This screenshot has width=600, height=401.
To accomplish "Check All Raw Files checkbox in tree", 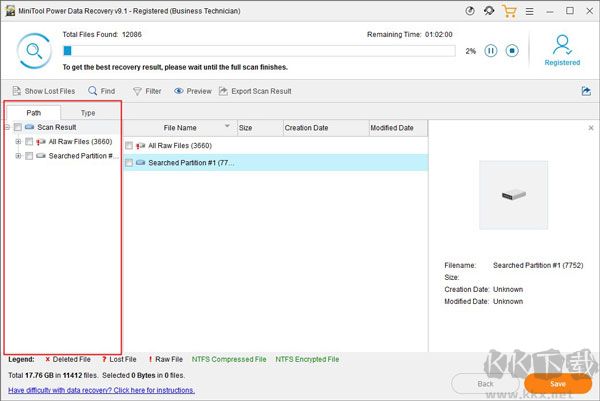I will tap(29, 142).
